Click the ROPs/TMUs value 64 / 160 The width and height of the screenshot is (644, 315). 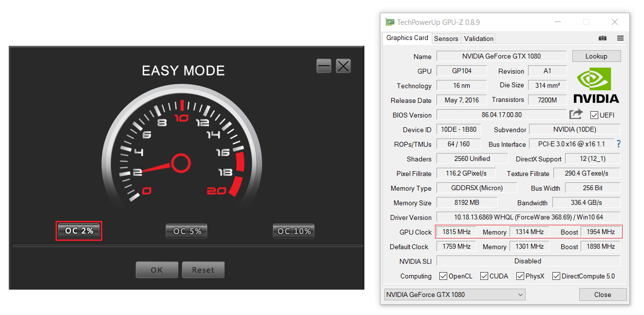(x=458, y=144)
